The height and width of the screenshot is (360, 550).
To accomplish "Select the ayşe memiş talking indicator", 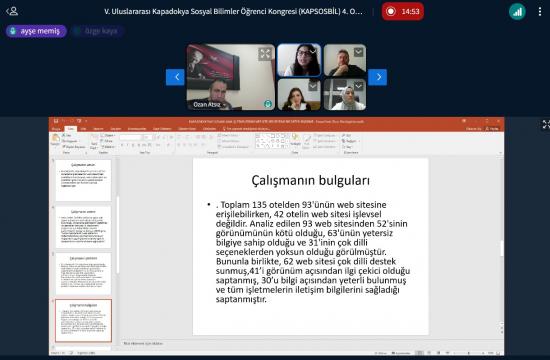I will (x=36, y=31).
